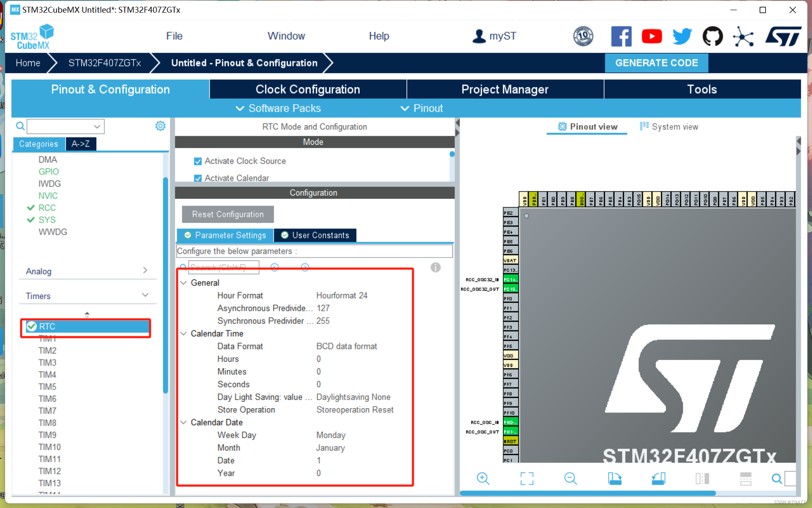
Task: Fit the chip view to the window
Action: pyautogui.click(x=527, y=478)
